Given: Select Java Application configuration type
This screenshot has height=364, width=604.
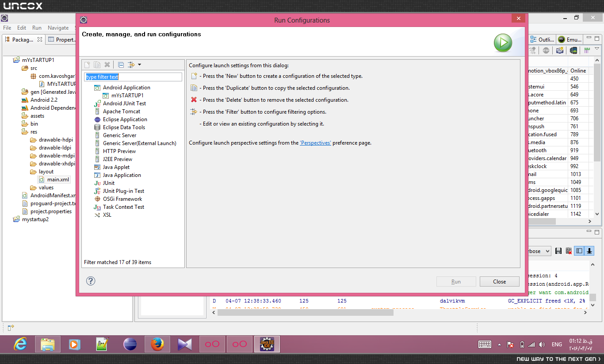Looking at the screenshot, I should click(122, 175).
